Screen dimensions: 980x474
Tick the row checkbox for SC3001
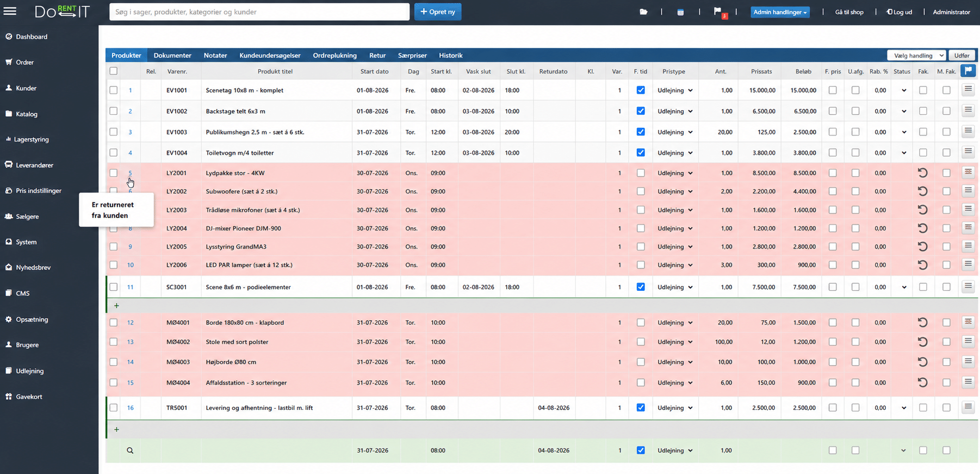(114, 287)
